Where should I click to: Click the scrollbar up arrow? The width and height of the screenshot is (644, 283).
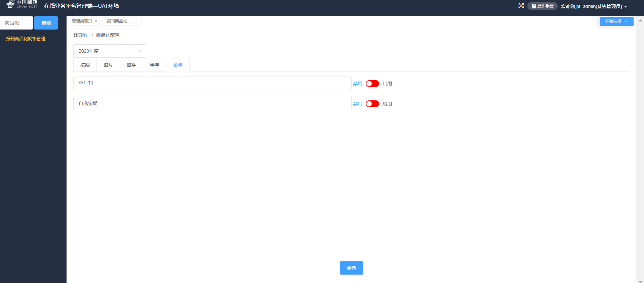(640, 20)
